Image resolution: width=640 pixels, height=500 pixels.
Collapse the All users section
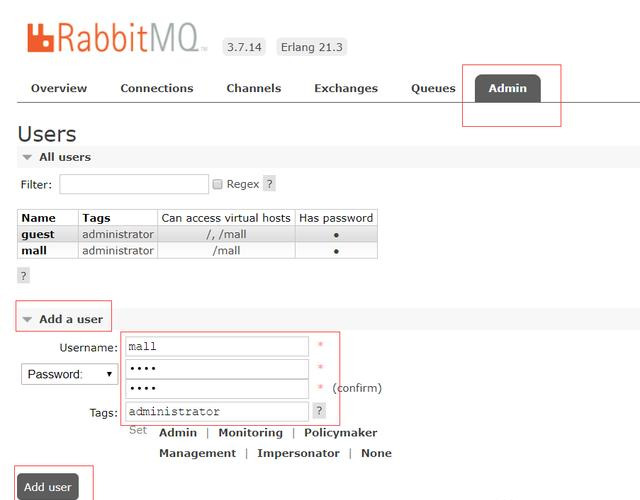pyautogui.click(x=57, y=157)
